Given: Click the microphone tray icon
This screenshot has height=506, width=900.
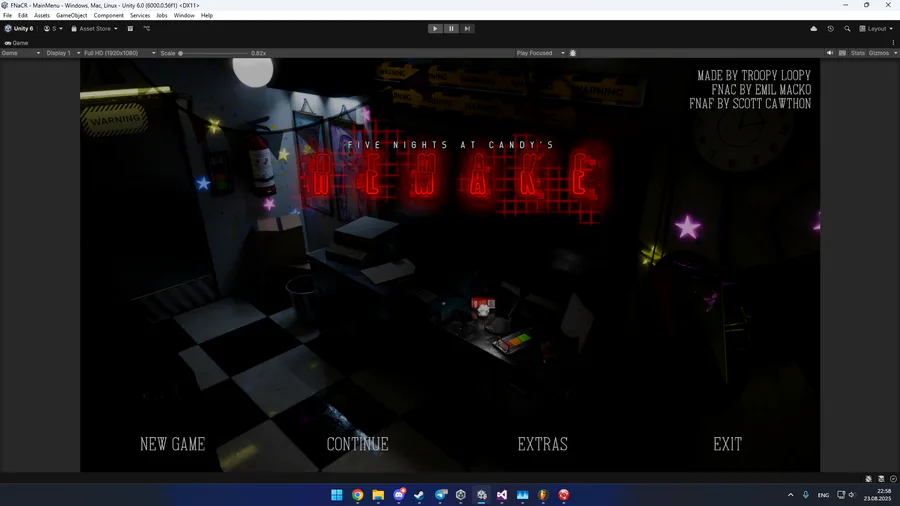Looking at the screenshot, I should pos(805,495).
